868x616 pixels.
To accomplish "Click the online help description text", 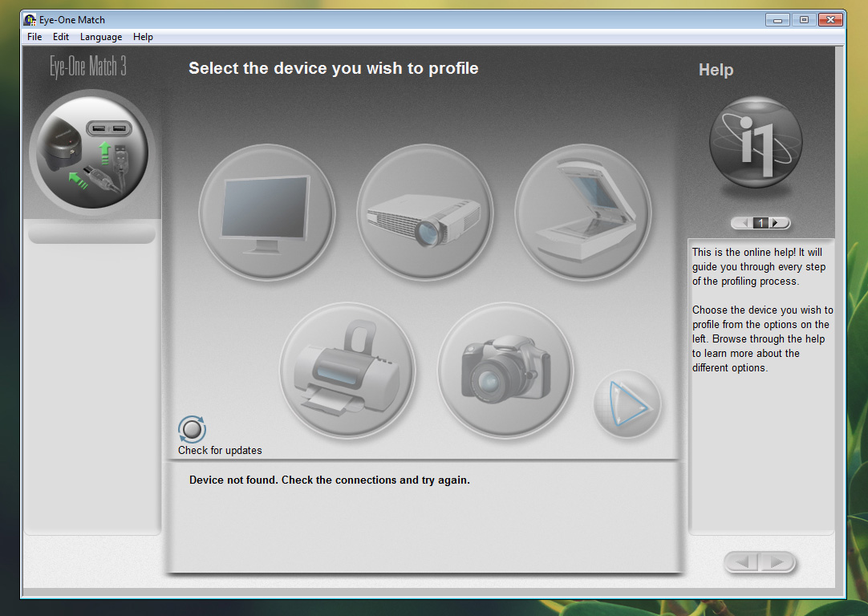I will pos(762,310).
